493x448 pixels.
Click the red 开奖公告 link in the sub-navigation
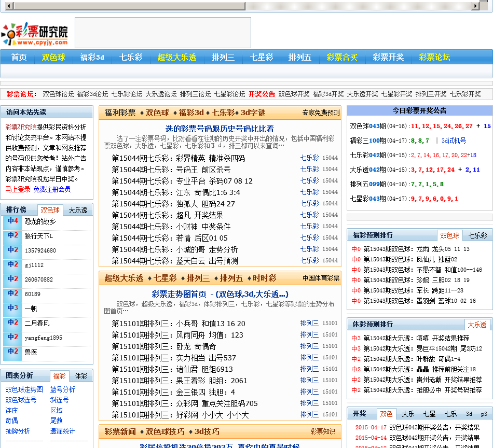262,94
